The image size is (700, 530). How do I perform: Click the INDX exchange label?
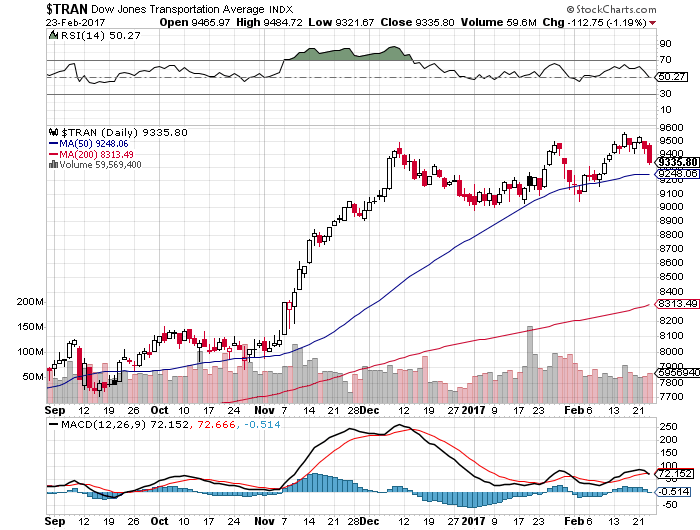pyautogui.click(x=280, y=9)
